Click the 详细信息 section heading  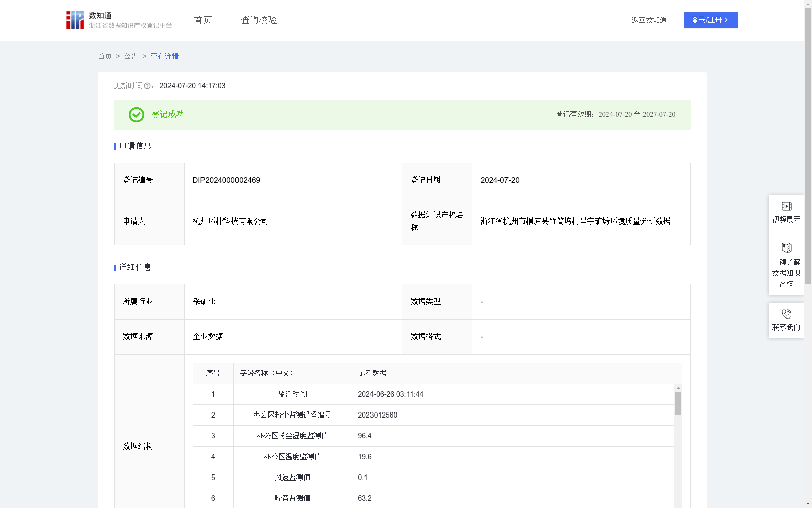coord(135,267)
